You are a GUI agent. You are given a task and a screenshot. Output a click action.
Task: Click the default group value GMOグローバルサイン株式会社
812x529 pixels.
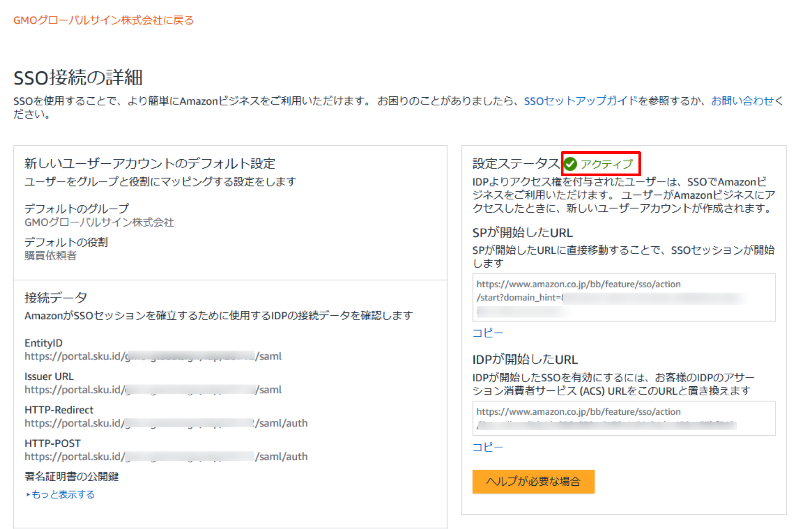click(x=99, y=222)
